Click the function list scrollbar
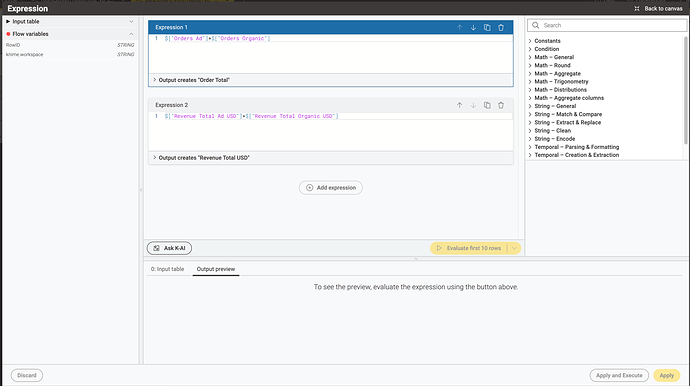Screen dimensions: 690x386 coord(685,90)
